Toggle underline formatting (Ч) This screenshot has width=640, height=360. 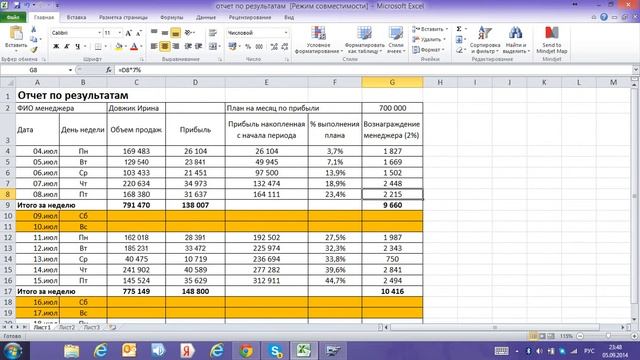pyautogui.click(x=77, y=47)
